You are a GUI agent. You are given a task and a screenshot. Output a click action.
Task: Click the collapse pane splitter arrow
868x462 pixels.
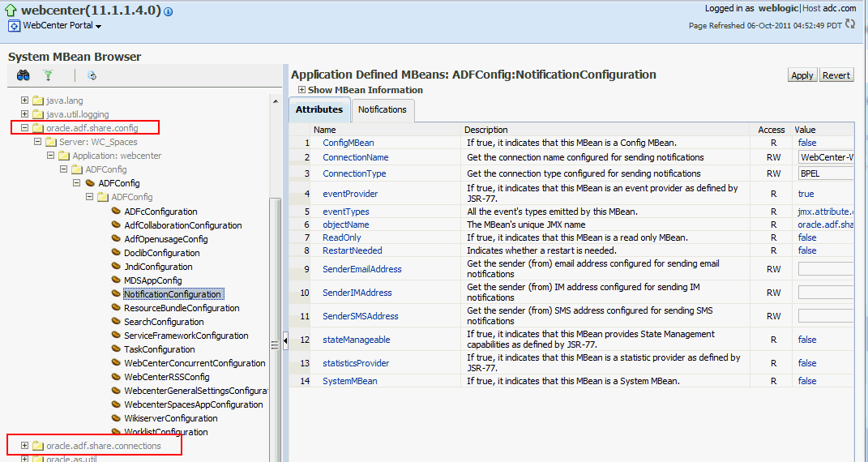[x=285, y=342]
